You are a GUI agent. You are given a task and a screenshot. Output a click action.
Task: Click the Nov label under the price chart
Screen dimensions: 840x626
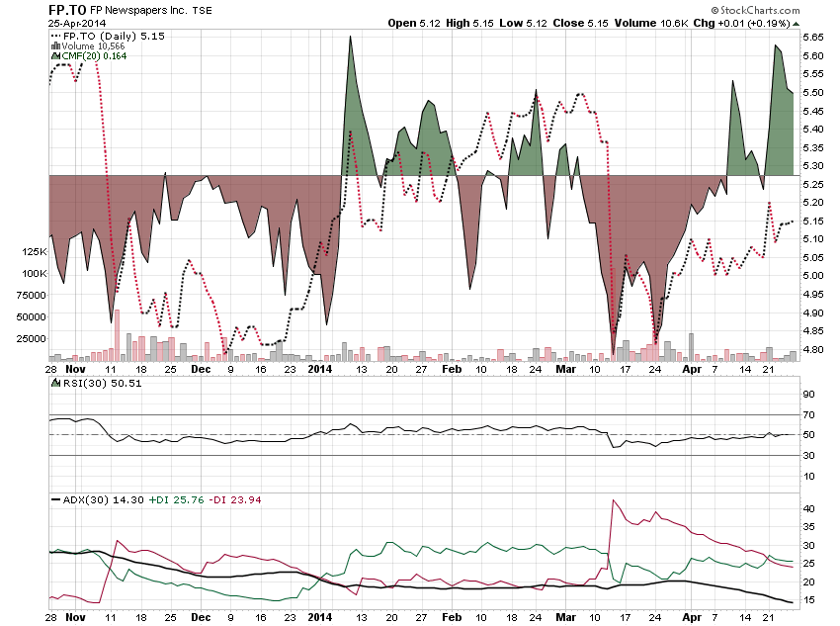click(75, 369)
